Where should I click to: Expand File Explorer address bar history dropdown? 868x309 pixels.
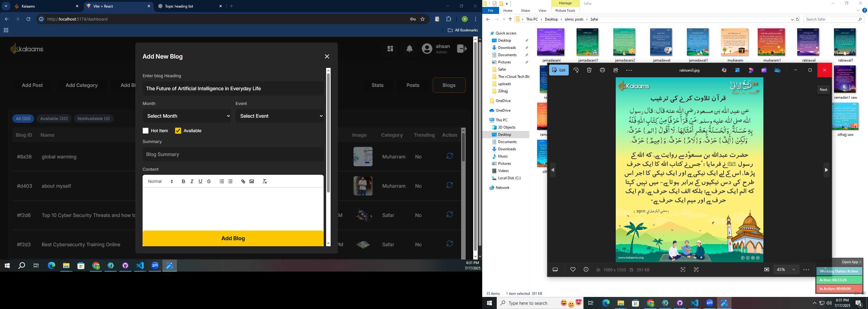coord(792,20)
